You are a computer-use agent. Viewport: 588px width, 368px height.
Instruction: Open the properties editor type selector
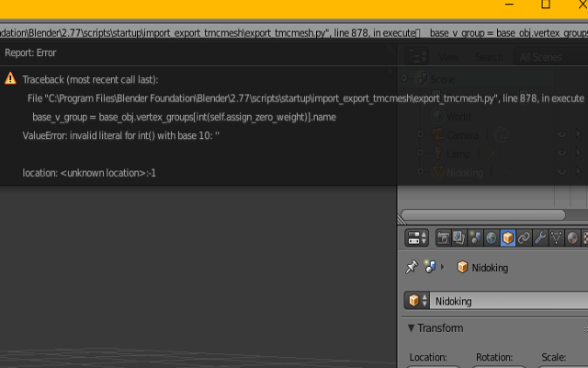tap(416, 238)
